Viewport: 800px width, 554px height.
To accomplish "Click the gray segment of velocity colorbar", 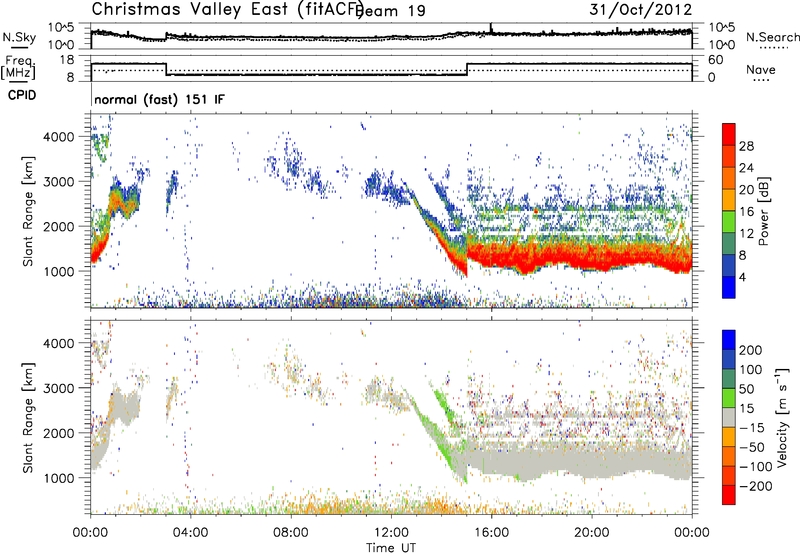I will tap(729, 418).
